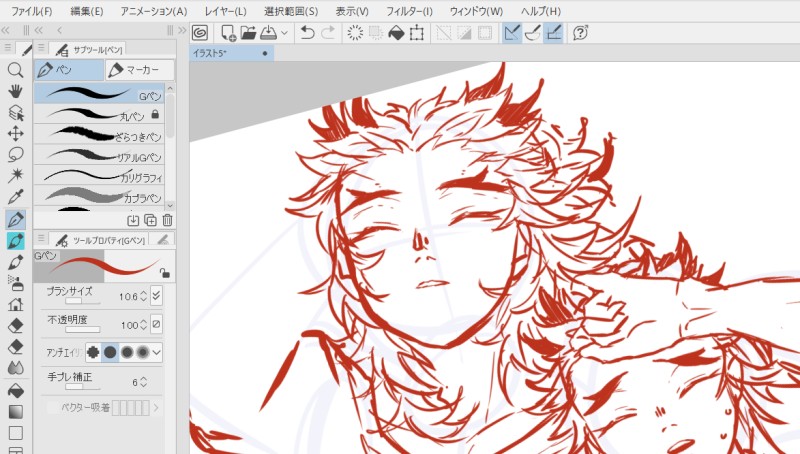Select the Figure rectangle tool

pos(15,433)
